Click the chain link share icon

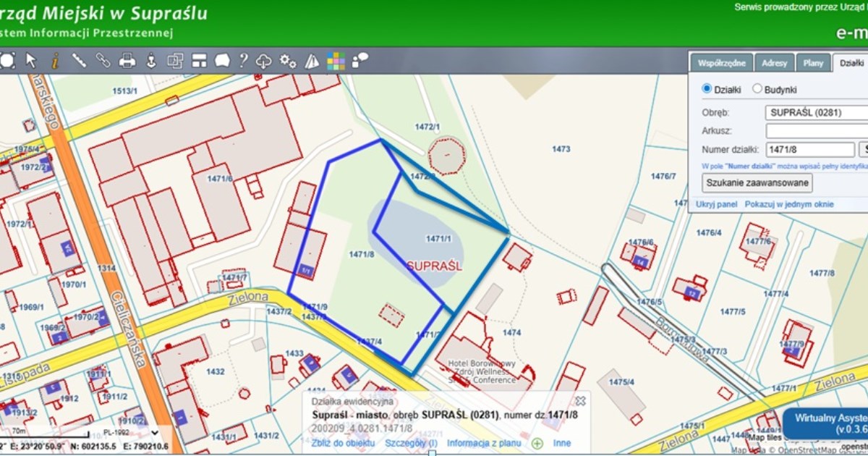point(103,61)
